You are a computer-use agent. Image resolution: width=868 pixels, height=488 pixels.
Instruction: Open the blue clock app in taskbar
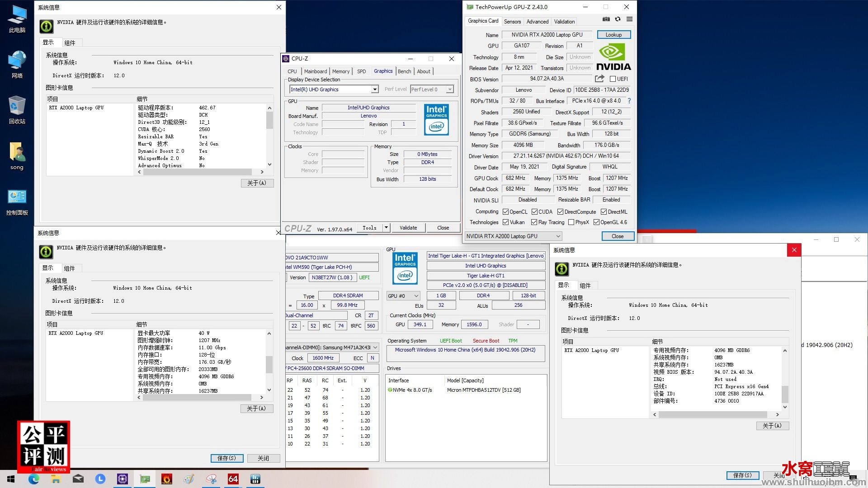click(100, 479)
